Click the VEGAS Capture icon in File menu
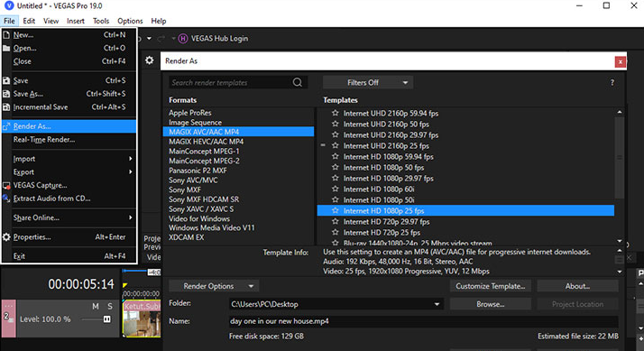 [x=6, y=185]
